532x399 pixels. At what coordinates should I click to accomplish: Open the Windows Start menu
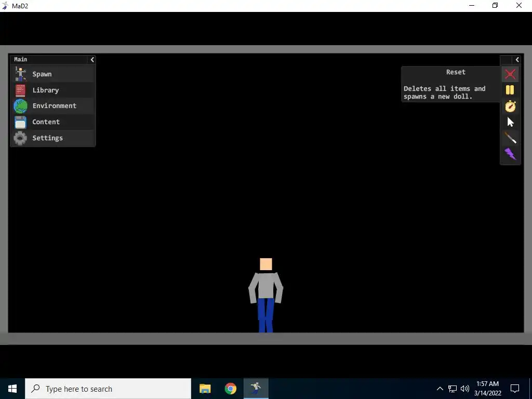pyautogui.click(x=12, y=389)
